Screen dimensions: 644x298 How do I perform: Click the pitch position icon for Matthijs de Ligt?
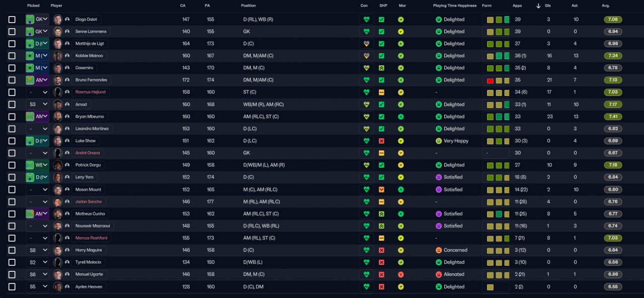click(30, 44)
